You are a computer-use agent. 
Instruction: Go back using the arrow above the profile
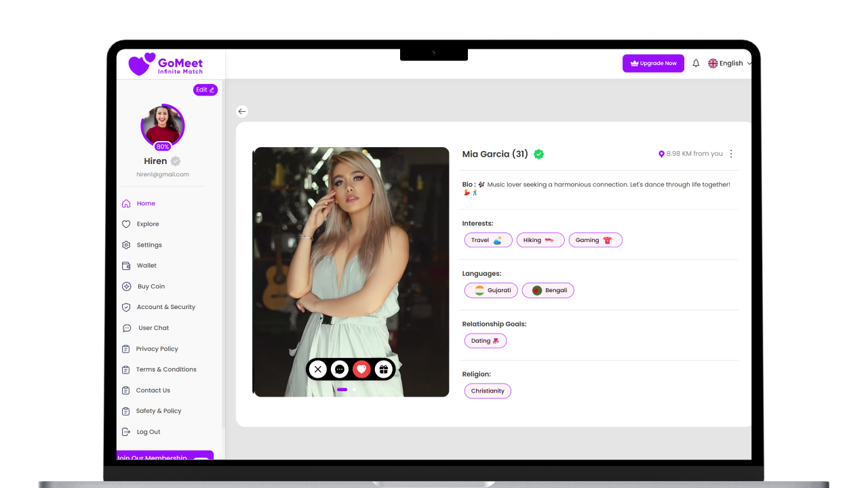pos(242,111)
